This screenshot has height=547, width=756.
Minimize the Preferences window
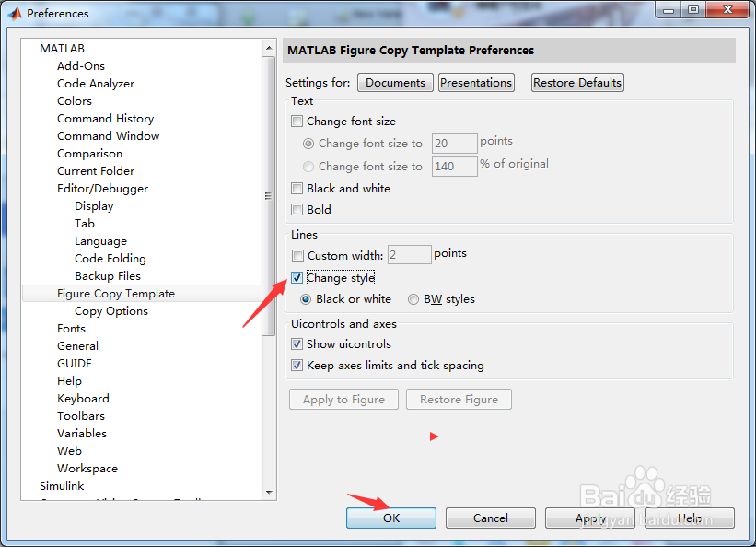pyautogui.click(x=669, y=9)
